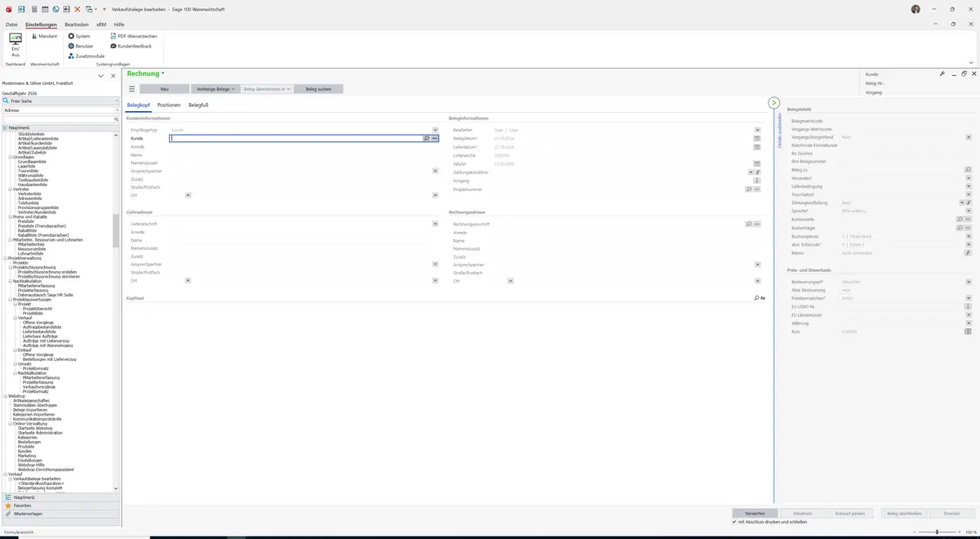Click the Neu button
This screenshot has width=980, height=539.
[164, 89]
